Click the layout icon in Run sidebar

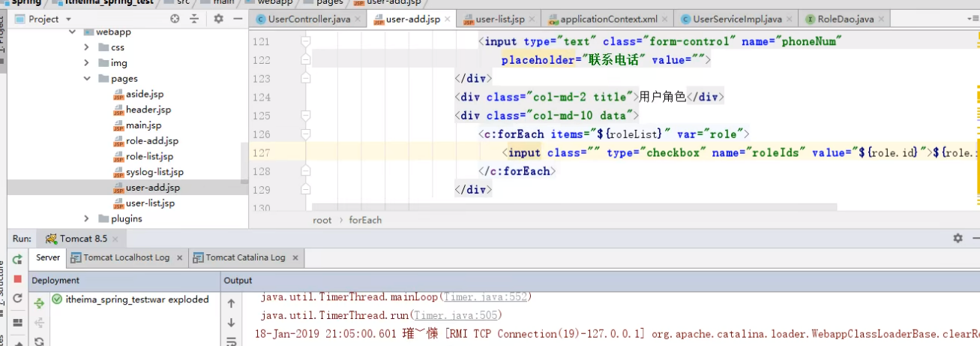coord(17,322)
